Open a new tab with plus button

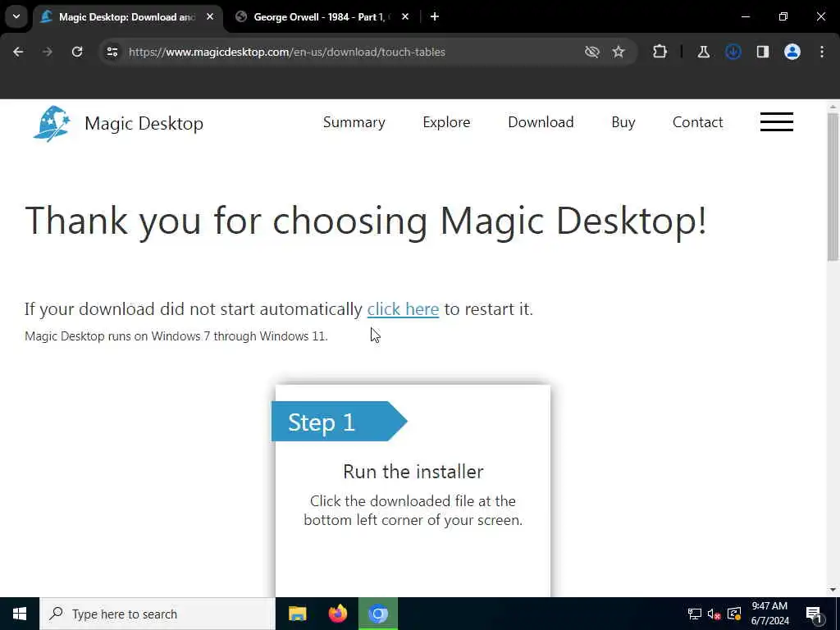pos(435,16)
